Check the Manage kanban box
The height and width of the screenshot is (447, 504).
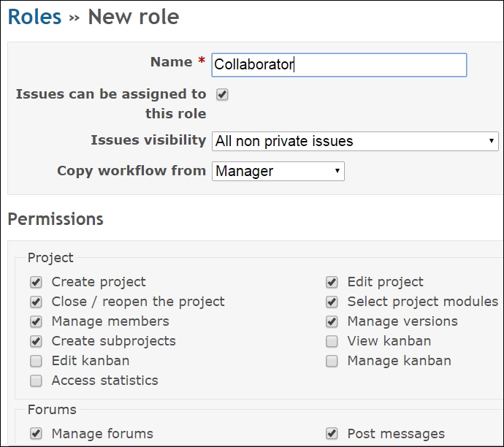click(332, 361)
